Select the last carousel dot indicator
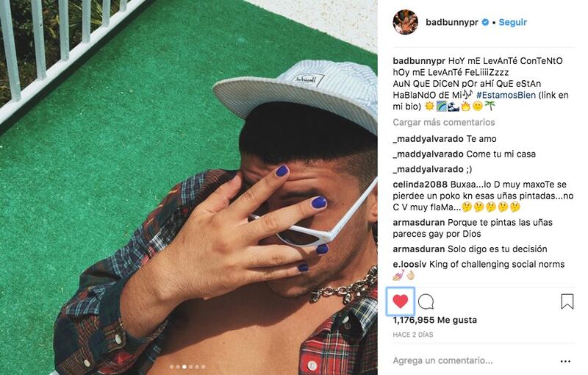This screenshot has width=588, height=375. [204, 367]
